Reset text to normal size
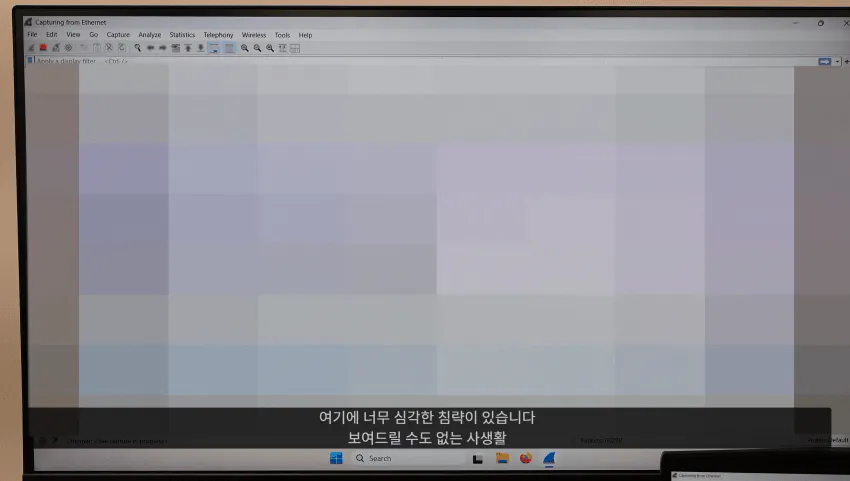 point(270,48)
